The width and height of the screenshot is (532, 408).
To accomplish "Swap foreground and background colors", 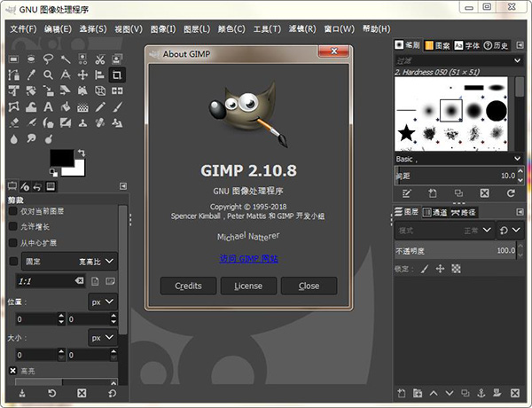I will 82,153.
